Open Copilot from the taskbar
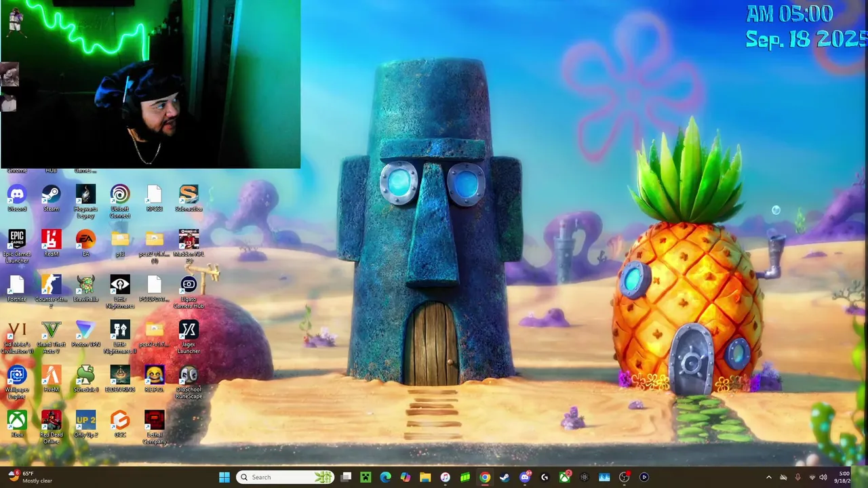The width and height of the screenshot is (868, 488). click(406, 477)
